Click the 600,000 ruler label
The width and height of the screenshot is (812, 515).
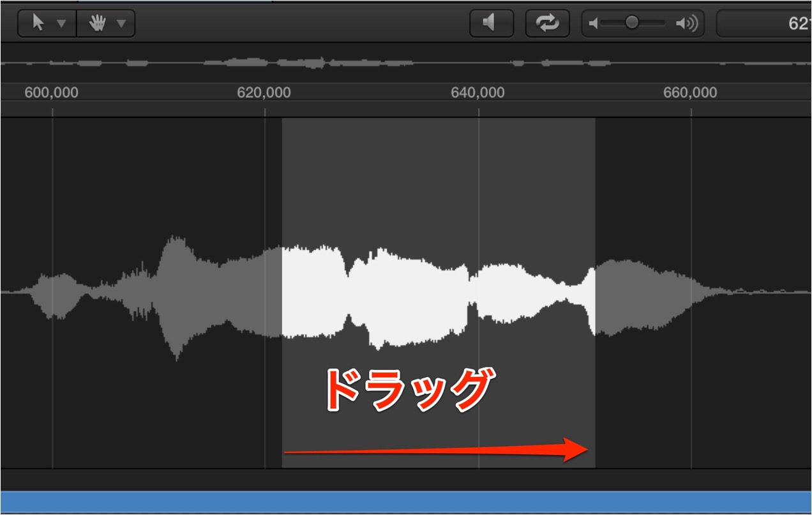[x=52, y=93]
